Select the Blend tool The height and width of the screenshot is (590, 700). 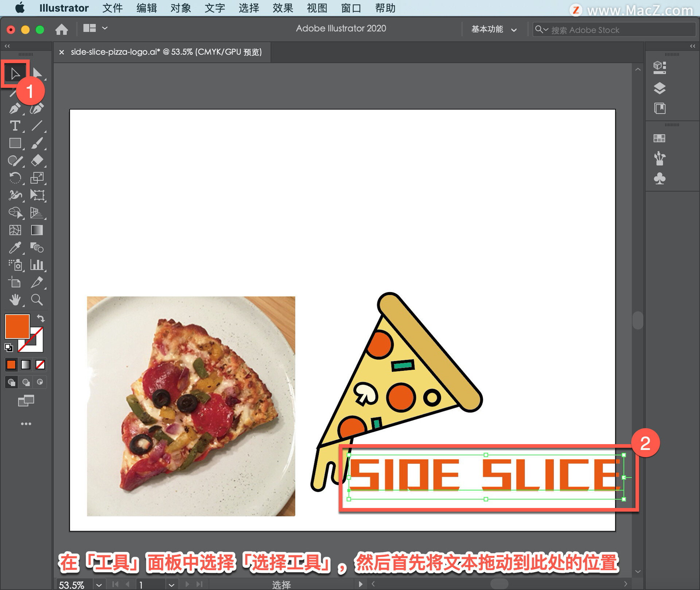coord(37,248)
